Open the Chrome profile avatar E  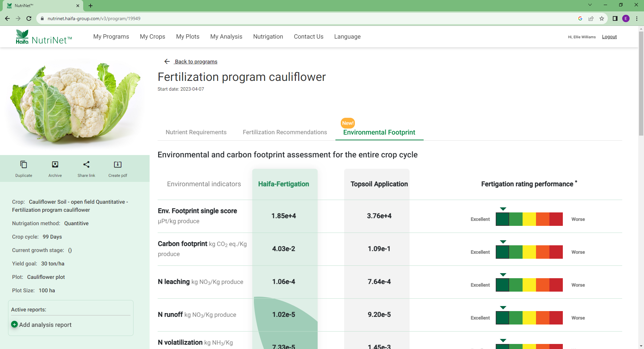click(626, 18)
